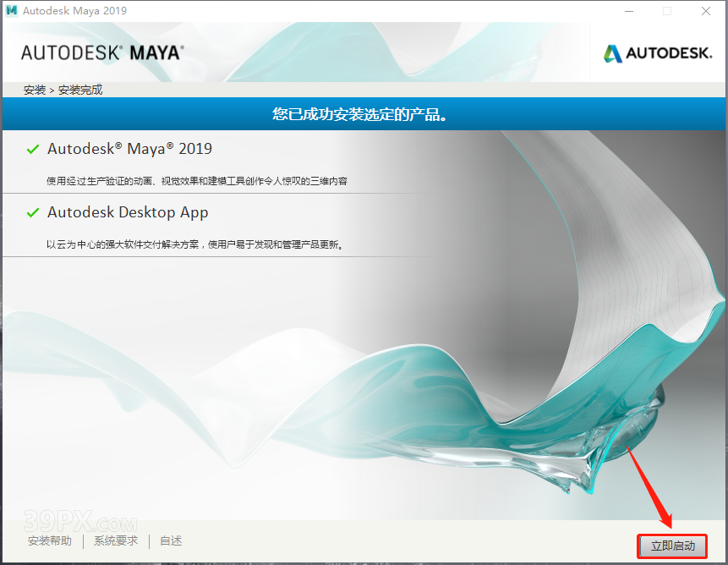Click the 您已成功安装选定的产品 banner text
Screen dimensions: 728x565
point(360,113)
